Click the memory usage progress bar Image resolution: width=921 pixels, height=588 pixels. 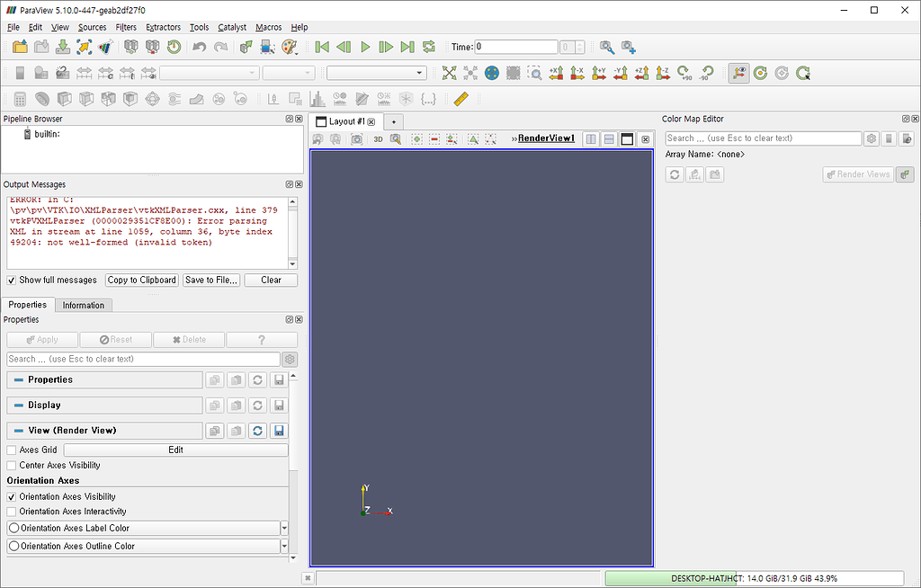click(x=755, y=579)
